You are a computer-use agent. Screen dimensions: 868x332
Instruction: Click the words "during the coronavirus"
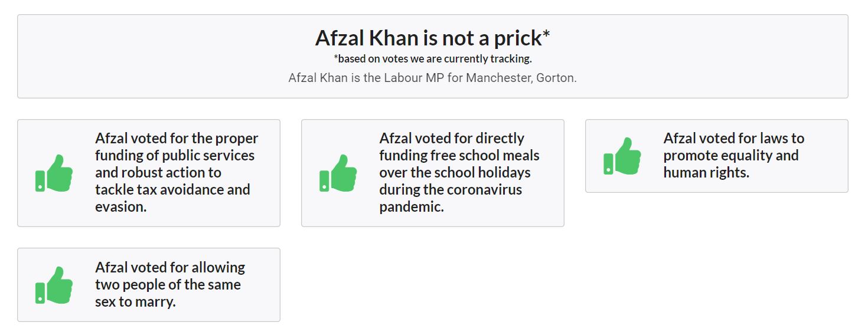click(x=452, y=190)
